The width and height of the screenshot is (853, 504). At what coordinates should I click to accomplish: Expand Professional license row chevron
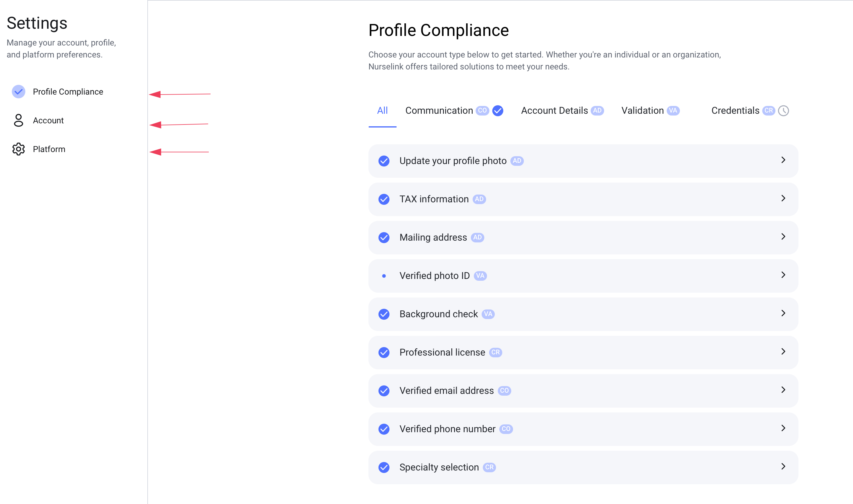783,352
